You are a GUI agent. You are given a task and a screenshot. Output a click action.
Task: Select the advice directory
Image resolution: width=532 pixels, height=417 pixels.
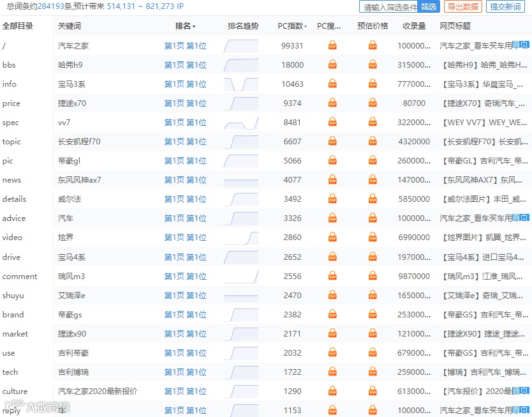pyautogui.click(x=14, y=218)
